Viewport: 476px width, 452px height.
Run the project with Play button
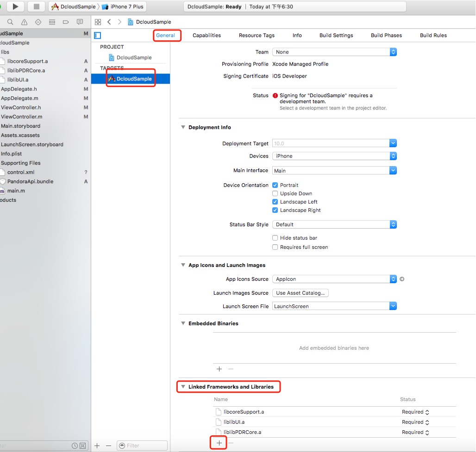pyautogui.click(x=15, y=6)
